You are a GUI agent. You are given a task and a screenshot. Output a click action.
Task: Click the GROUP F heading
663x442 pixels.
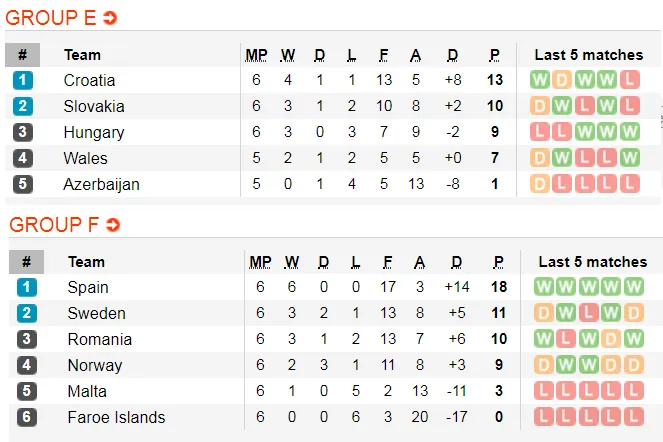tap(52, 225)
